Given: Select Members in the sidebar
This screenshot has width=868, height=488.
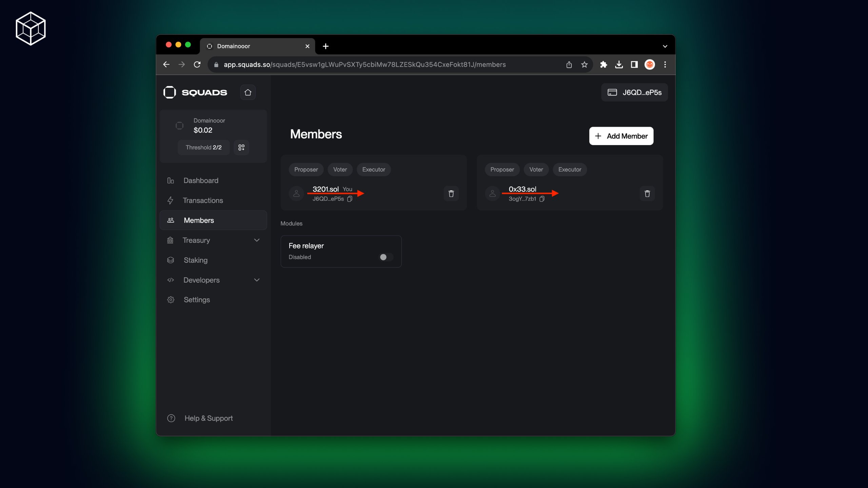Looking at the screenshot, I should 213,220.
